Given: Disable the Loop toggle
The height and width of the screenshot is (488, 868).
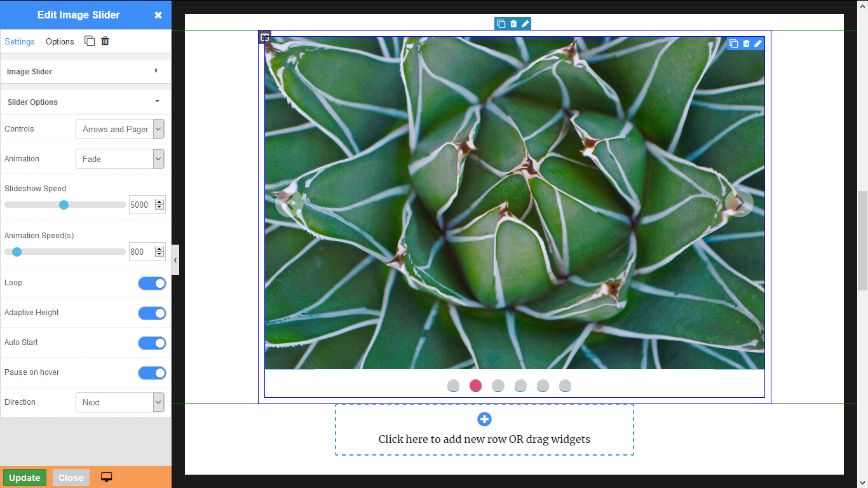Looking at the screenshot, I should 152,283.
